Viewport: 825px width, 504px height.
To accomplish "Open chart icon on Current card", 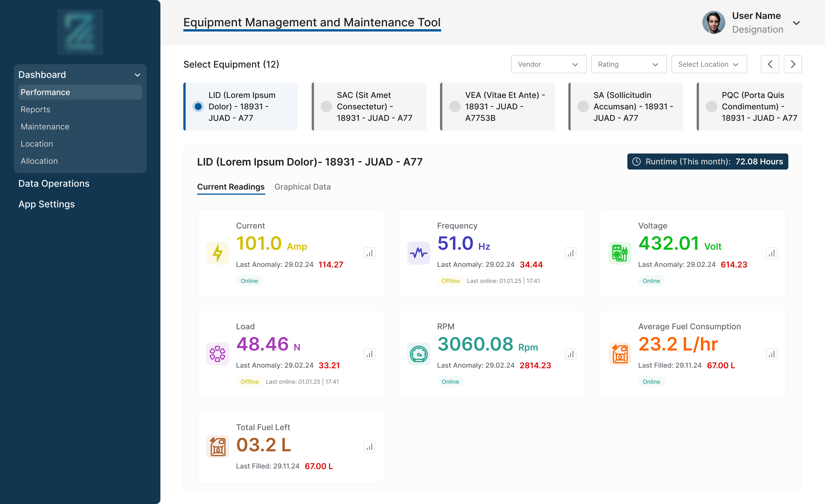I will [369, 253].
